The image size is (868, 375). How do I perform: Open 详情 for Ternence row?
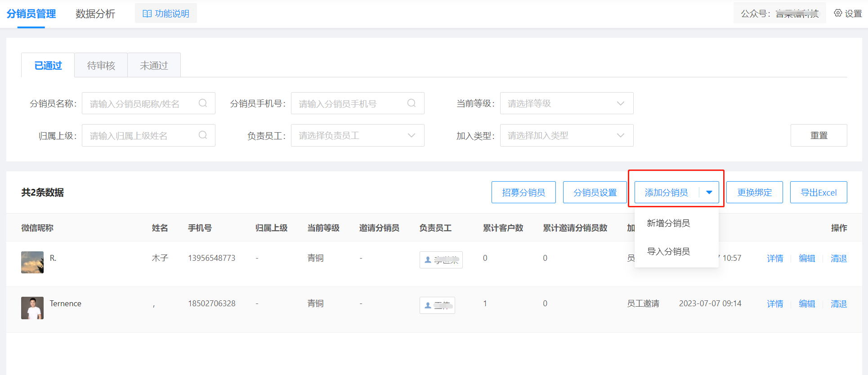[775, 304]
